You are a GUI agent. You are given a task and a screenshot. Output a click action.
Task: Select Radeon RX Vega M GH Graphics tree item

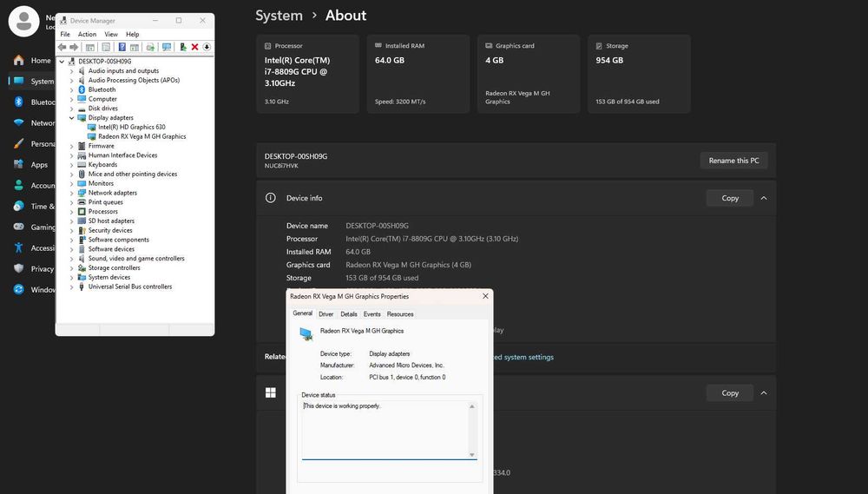tap(141, 136)
